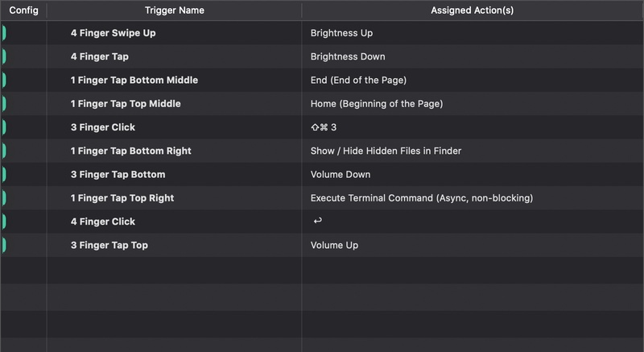Image resolution: width=644 pixels, height=352 pixels.
Task: Open the Execute Terminal Command action
Action: [x=422, y=198]
